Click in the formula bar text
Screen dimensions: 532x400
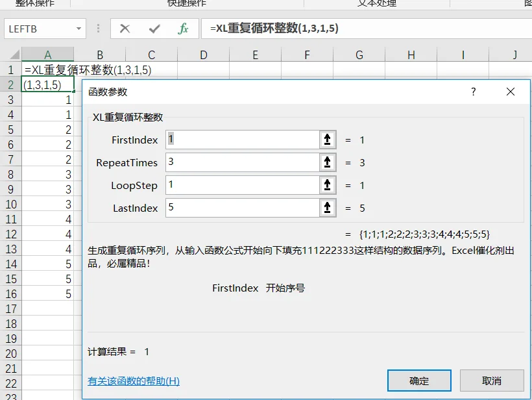pyautogui.click(x=274, y=28)
